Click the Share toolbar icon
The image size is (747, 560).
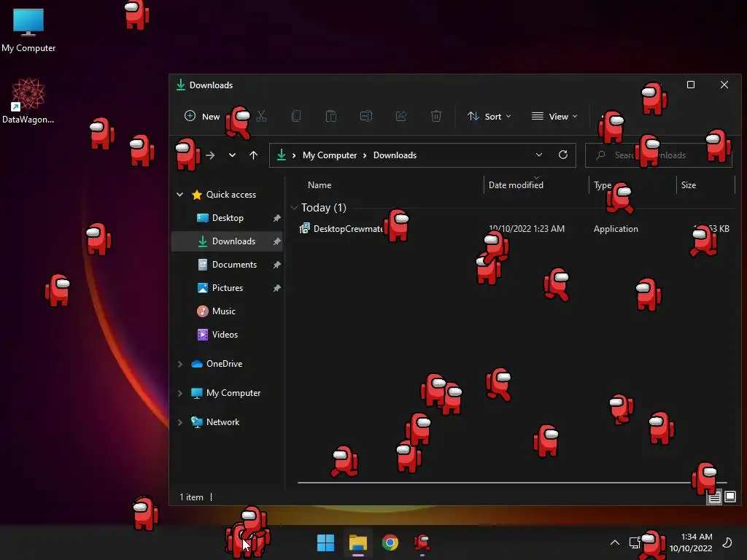[401, 116]
